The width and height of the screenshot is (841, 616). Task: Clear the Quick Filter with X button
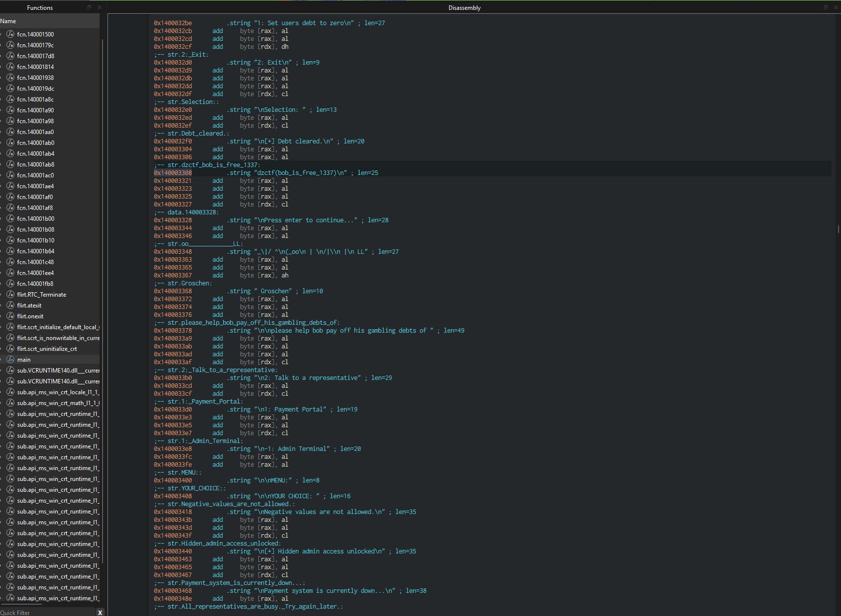click(x=100, y=612)
